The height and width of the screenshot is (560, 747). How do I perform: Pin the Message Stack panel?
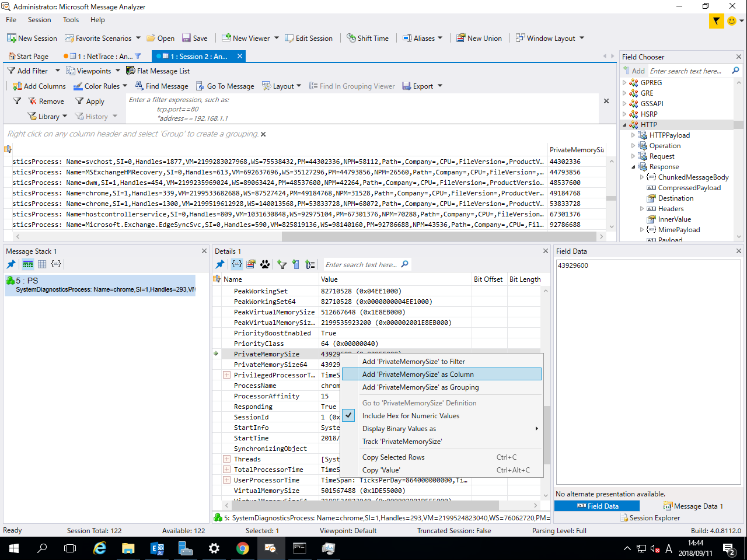point(11,264)
